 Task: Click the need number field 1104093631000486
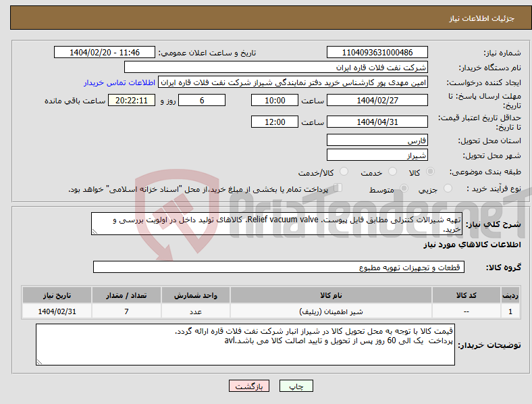[x=377, y=52]
